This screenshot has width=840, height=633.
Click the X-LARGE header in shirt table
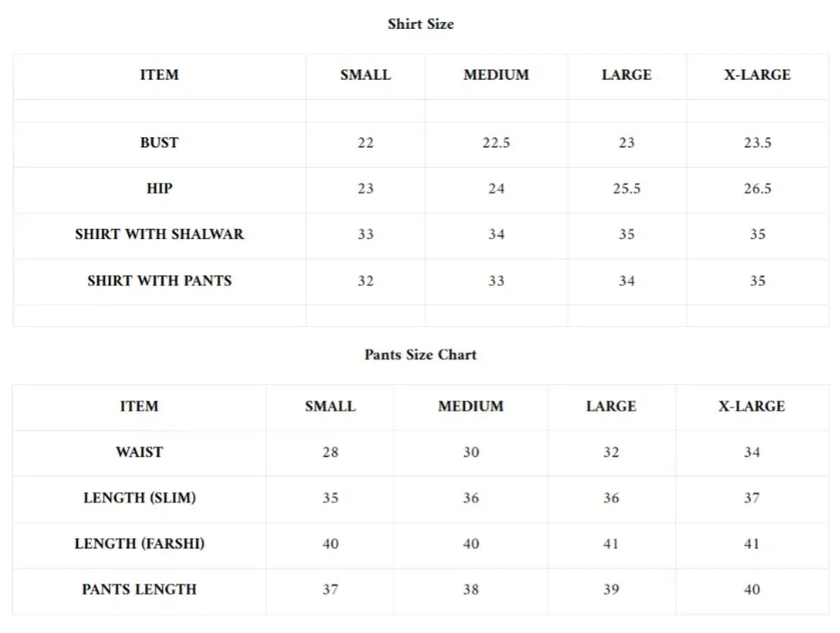(x=757, y=75)
